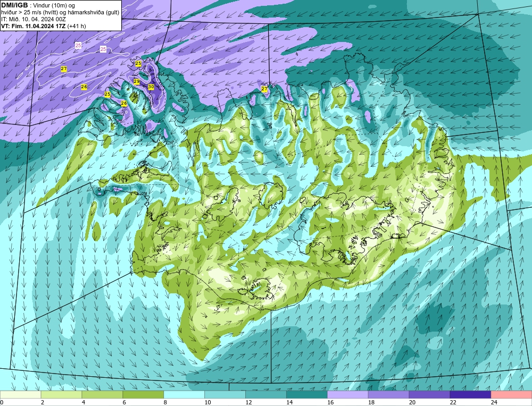Click the yellow '30' maximum gust label
This screenshot has height=406, width=532.
pyautogui.click(x=151, y=87)
